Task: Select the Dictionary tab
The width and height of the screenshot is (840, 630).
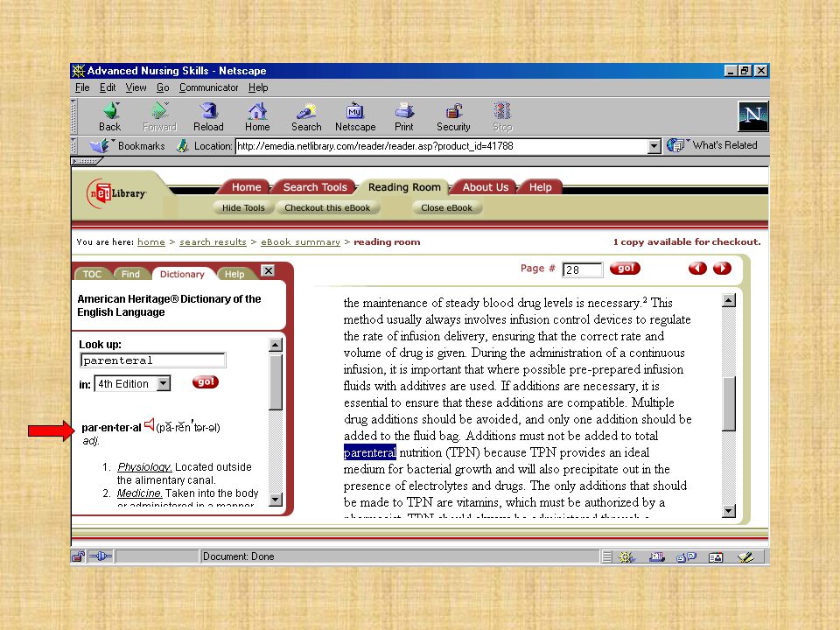Action: click(x=182, y=274)
